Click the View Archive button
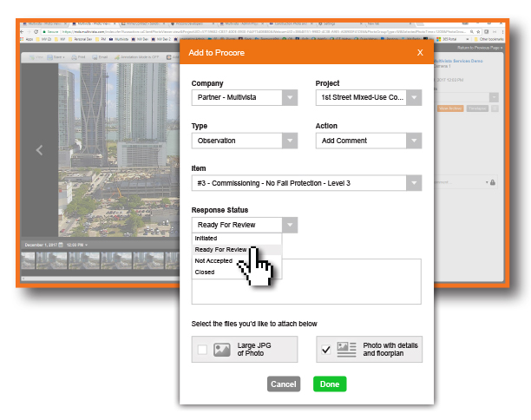This screenshot has height=420, width=531. 450,108
